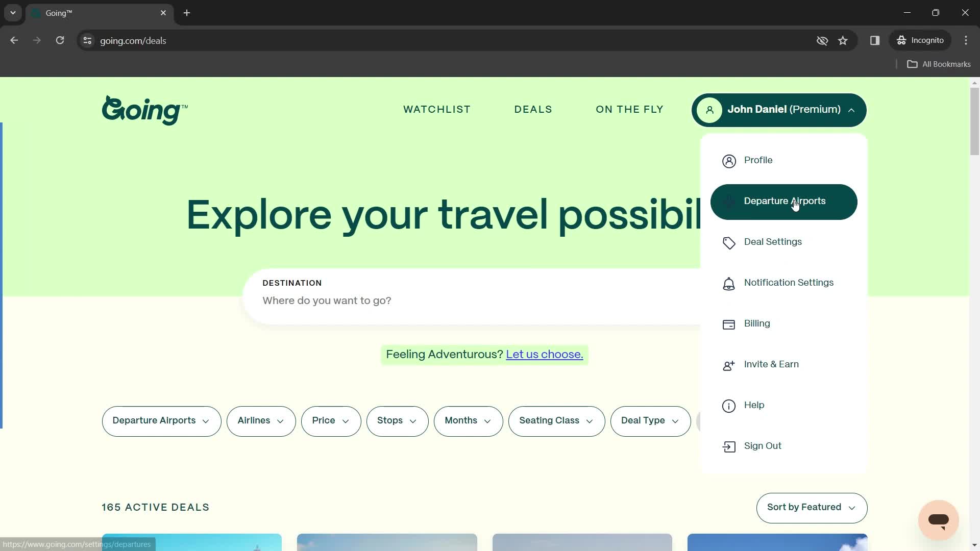Click the DEALS navigation tab
Image resolution: width=980 pixels, height=551 pixels.
[x=533, y=110]
